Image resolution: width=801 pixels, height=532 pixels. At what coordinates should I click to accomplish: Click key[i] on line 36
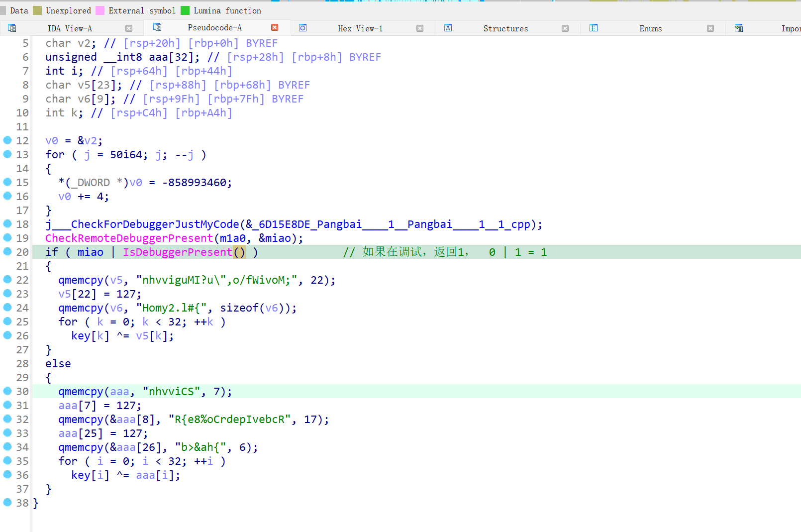91,475
